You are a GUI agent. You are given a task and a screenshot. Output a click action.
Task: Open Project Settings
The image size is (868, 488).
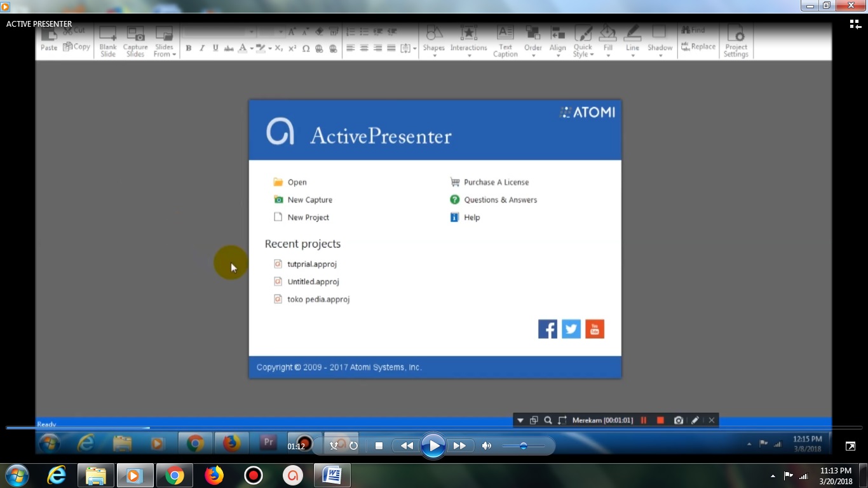click(736, 42)
